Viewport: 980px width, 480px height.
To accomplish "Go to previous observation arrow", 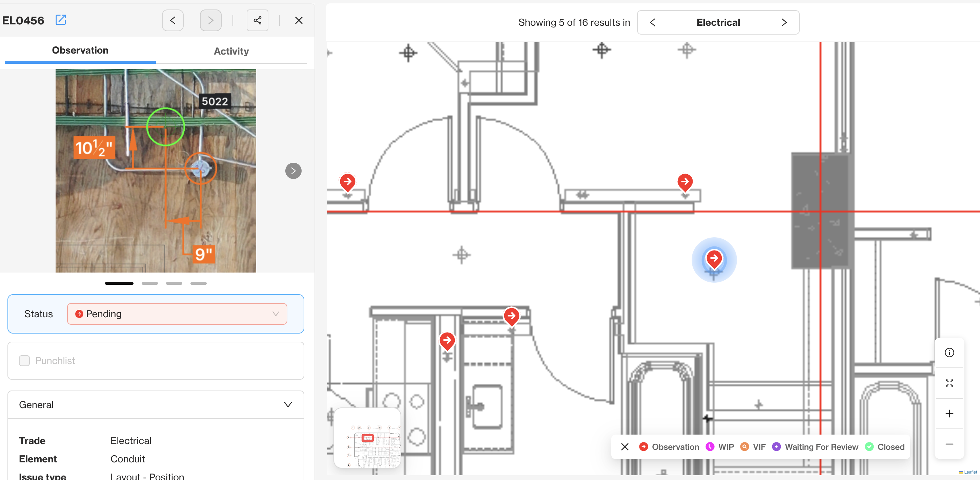I will [x=173, y=21].
